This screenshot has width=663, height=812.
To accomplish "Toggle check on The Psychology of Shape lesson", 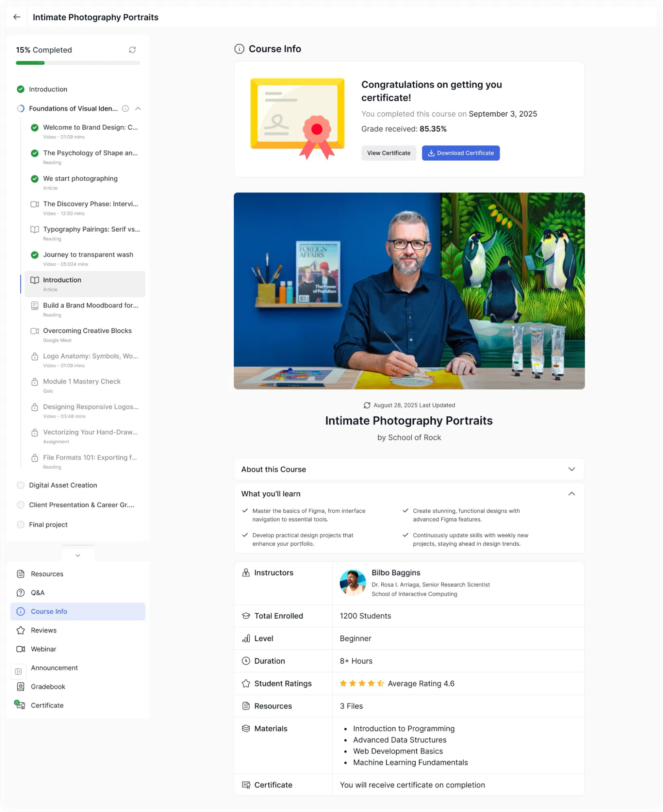I will 35,153.
